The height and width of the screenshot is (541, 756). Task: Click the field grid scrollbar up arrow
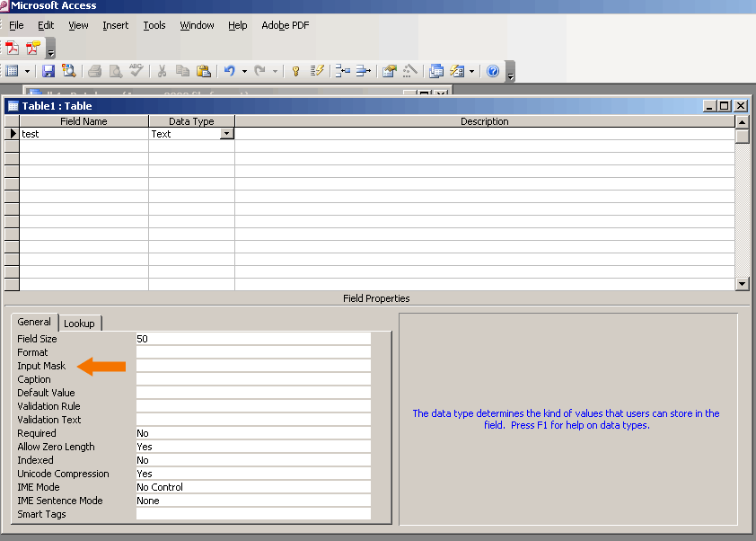(742, 121)
